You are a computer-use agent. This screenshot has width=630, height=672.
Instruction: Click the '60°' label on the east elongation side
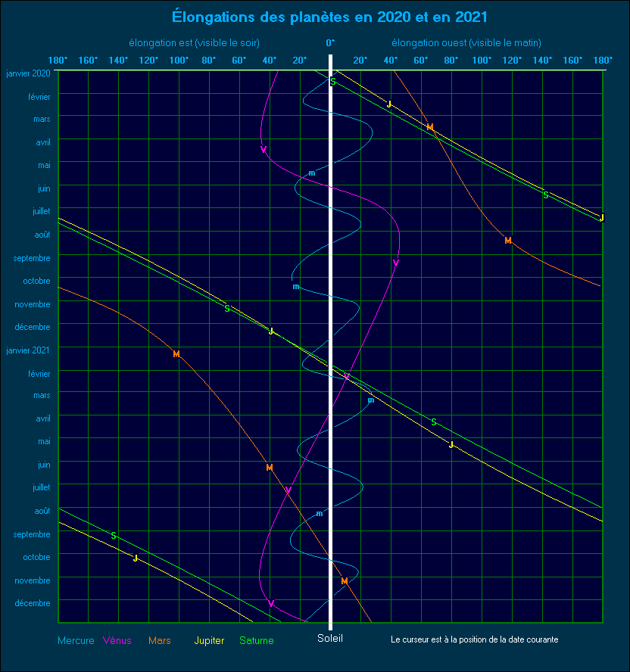click(x=239, y=60)
